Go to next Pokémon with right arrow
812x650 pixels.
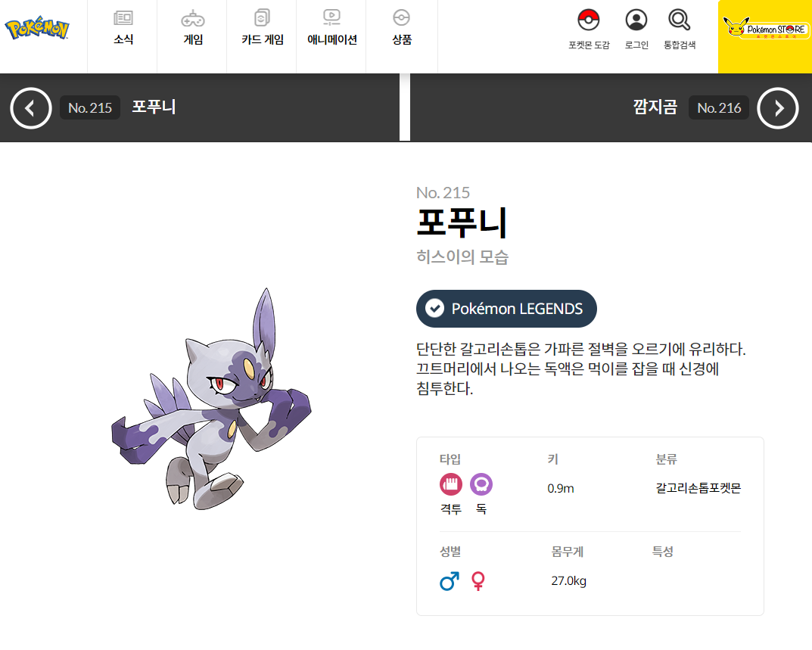(x=778, y=107)
